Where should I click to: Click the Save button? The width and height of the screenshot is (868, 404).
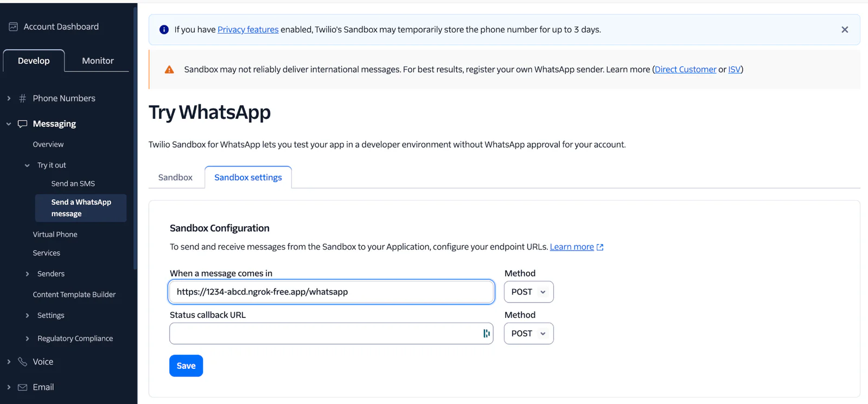point(186,366)
